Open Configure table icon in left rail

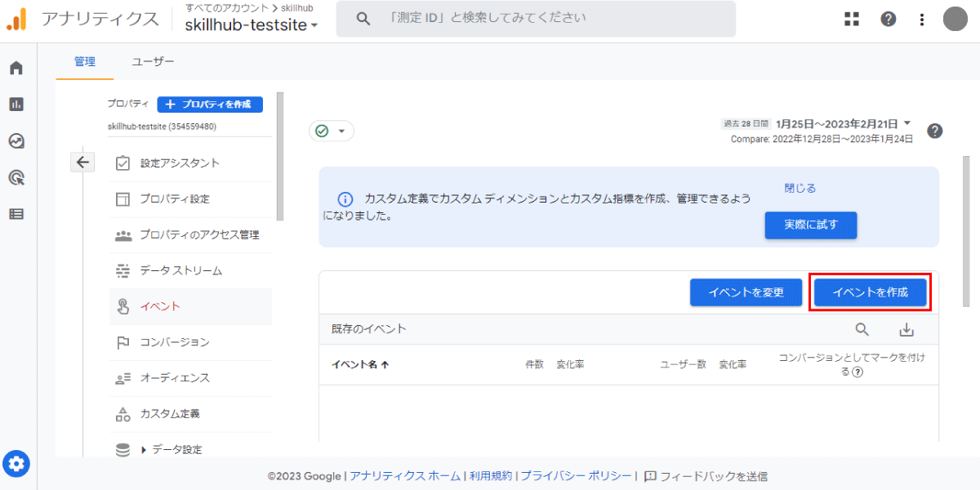(x=16, y=214)
